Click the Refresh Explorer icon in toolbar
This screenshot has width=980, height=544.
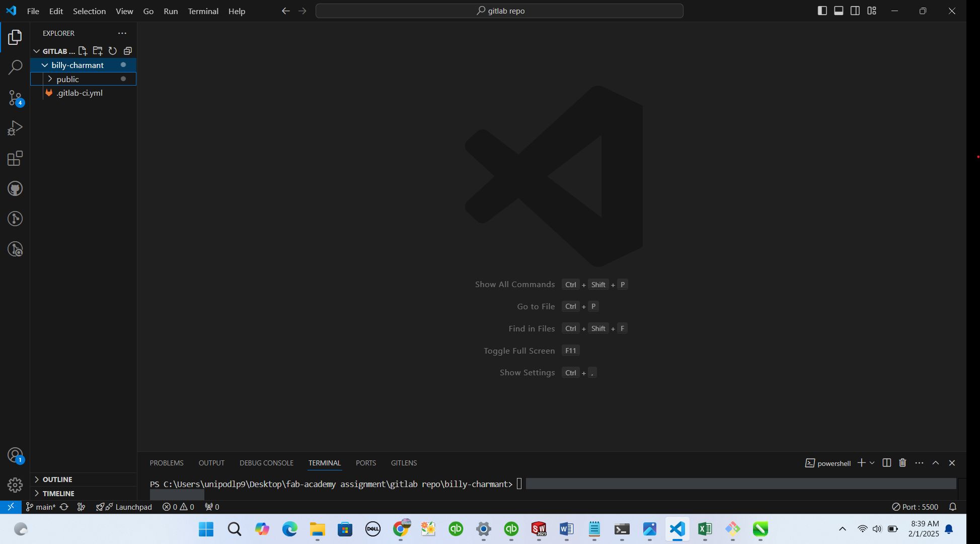pos(112,51)
